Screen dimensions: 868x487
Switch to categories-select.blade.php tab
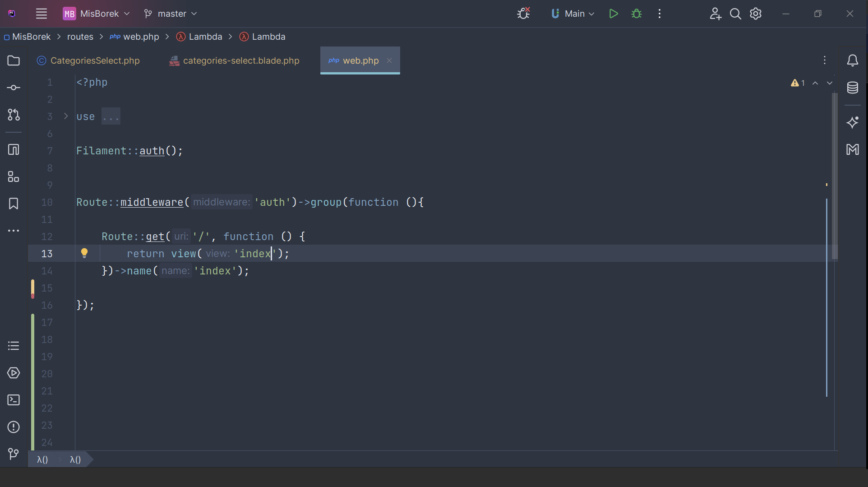click(235, 60)
